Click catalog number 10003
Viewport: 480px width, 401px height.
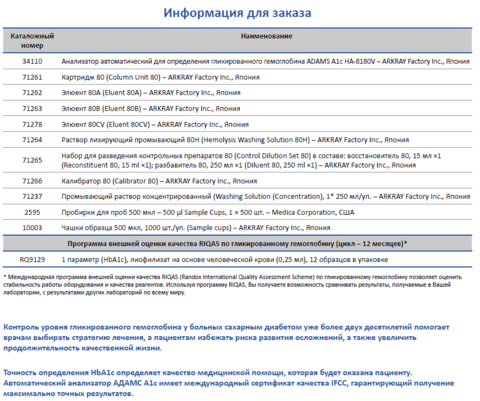32,228
